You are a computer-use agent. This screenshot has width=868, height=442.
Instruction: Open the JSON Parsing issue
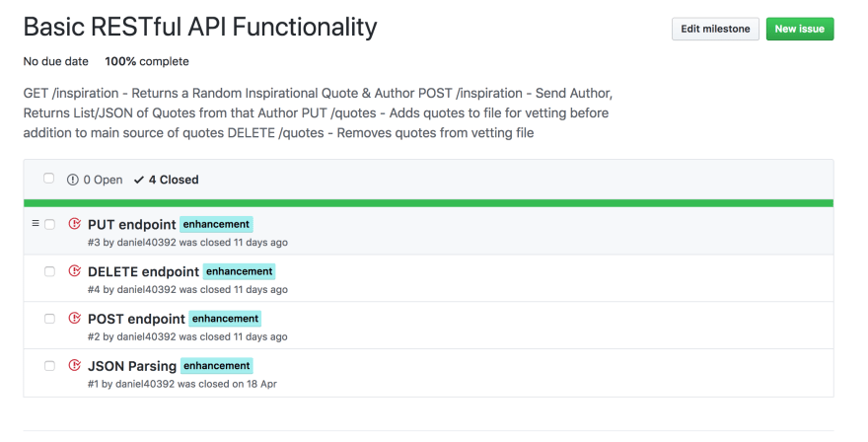132,366
